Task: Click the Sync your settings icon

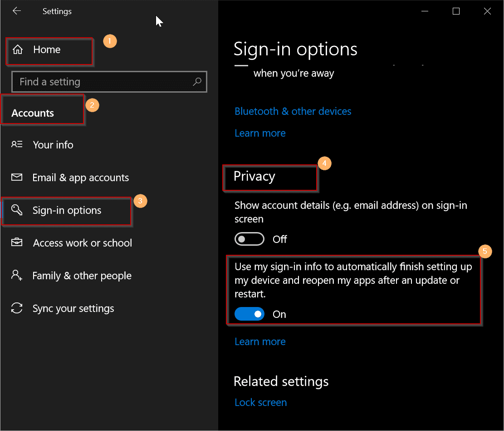Action: click(17, 308)
